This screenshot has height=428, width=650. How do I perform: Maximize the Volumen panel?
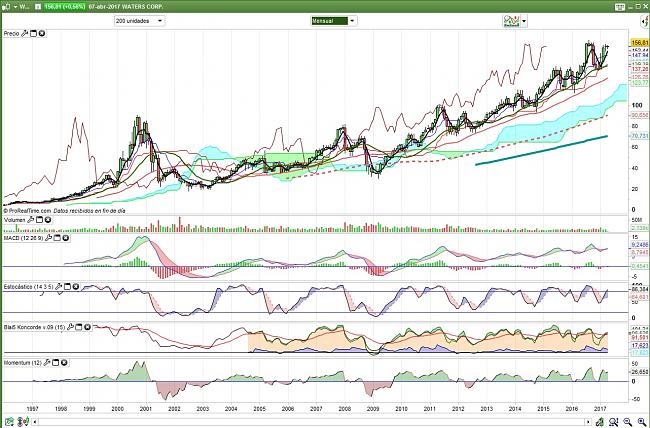[x=40, y=220]
